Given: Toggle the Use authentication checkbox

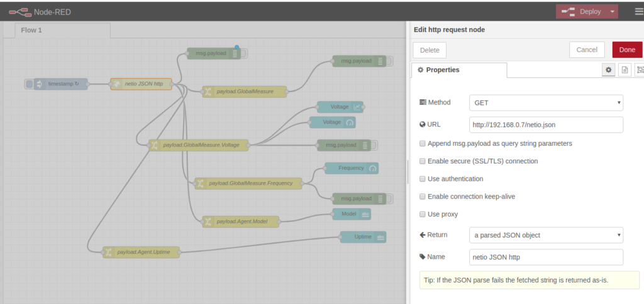Looking at the screenshot, I should 422,179.
